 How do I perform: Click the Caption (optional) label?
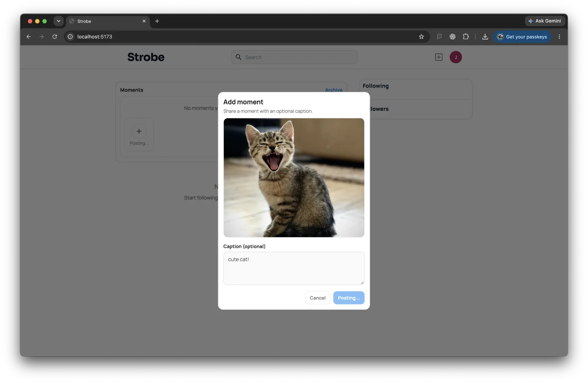244,246
